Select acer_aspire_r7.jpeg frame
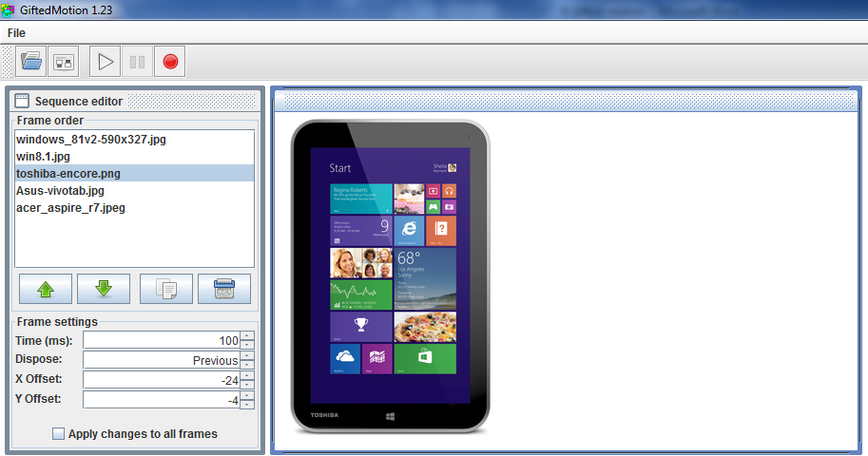The image size is (868, 456). (134, 208)
